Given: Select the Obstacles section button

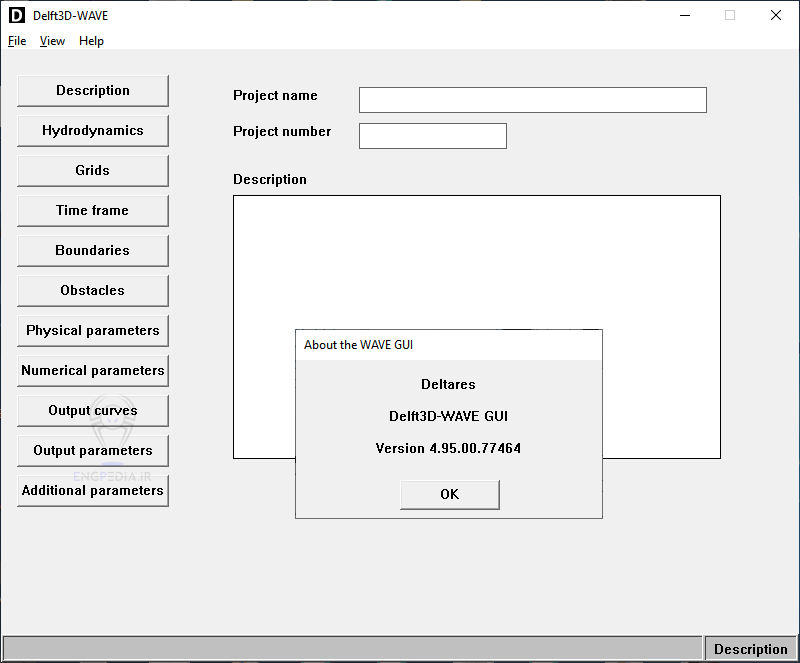Looking at the screenshot, I should (x=93, y=291).
